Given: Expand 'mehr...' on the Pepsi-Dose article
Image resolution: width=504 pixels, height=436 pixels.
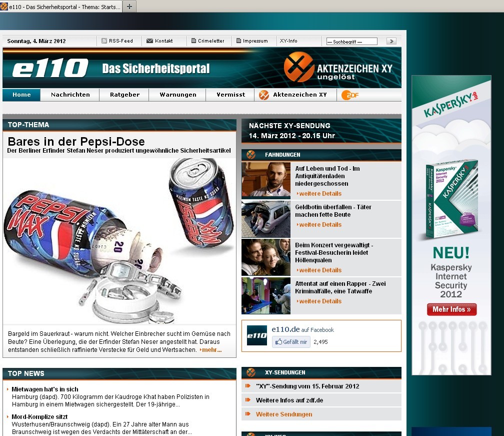Looking at the screenshot, I should point(211,350).
